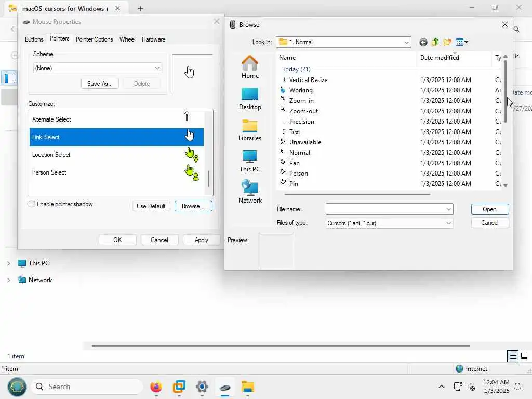Click the Customize list scrollbar thumb
Screen dimensions: 532x399
pyautogui.click(x=208, y=179)
